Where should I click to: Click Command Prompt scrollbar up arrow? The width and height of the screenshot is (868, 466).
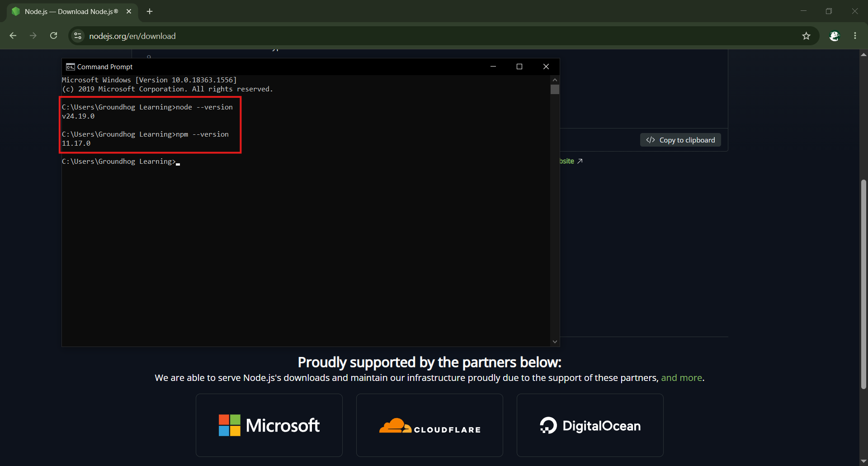pos(555,80)
